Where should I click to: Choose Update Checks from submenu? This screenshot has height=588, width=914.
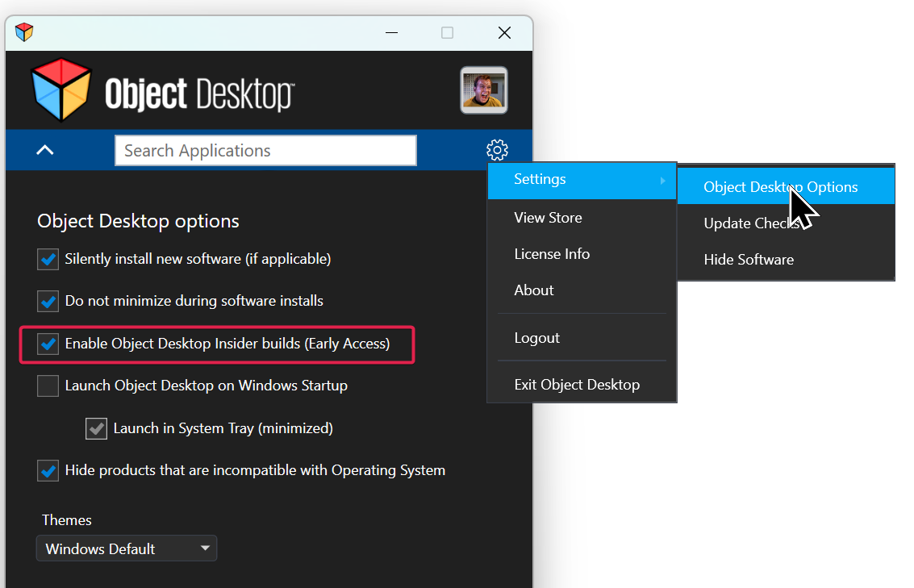[751, 223]
